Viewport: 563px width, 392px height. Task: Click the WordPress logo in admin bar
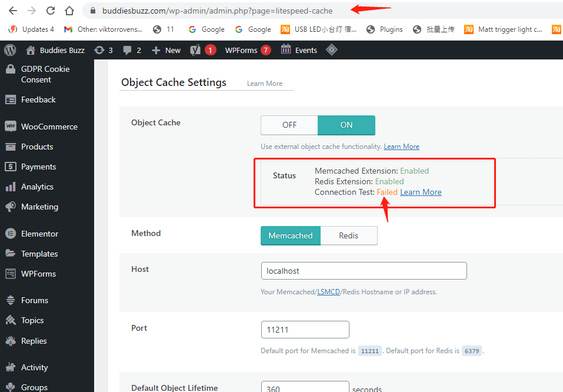click(10, 50)
